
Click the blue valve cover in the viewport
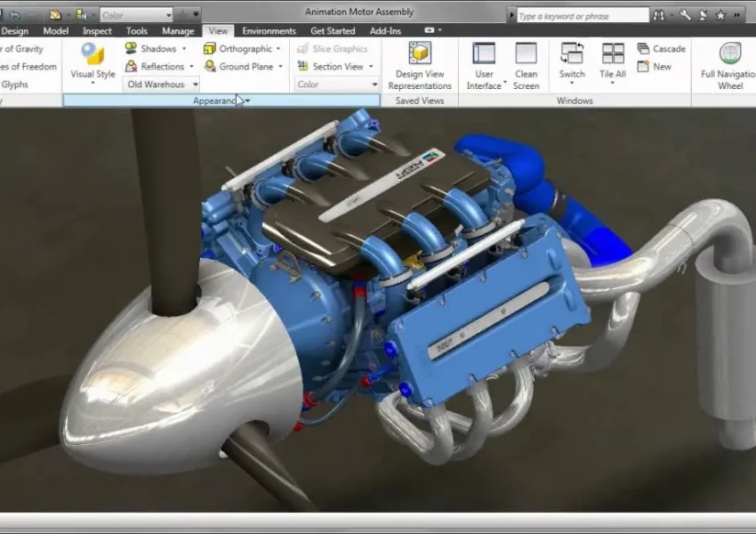pyautogui.click(x=487, y=313)
